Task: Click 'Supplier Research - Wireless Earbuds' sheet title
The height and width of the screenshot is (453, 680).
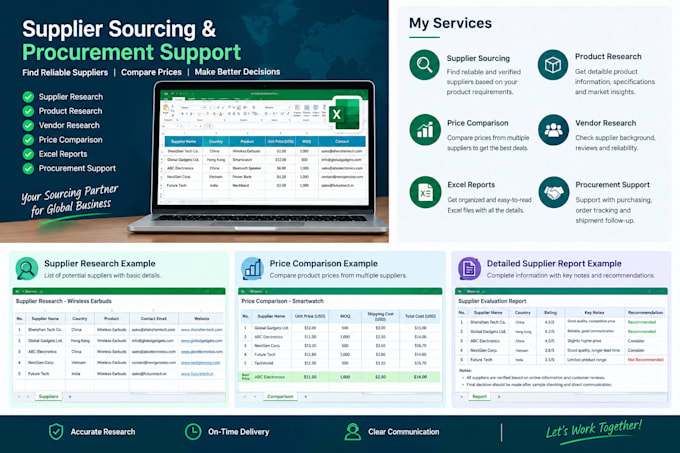Action: pos(64,301)
